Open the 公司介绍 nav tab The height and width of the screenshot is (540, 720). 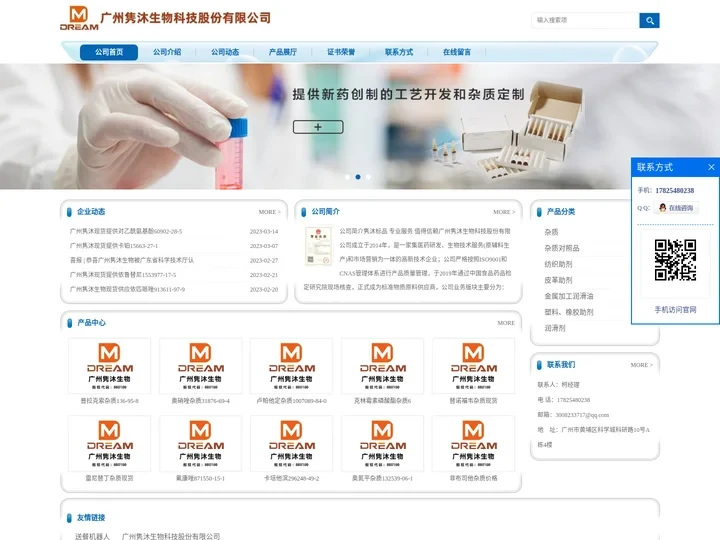coord(167,52)
